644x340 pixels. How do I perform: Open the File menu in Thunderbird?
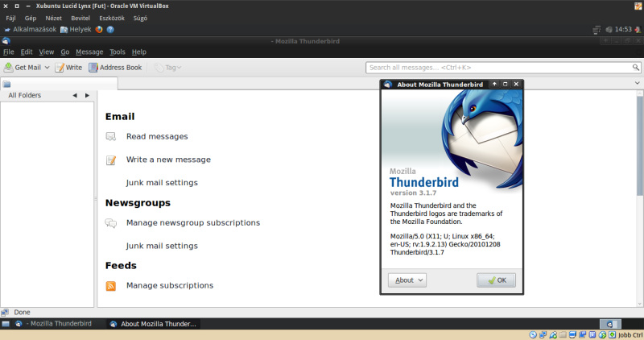point(9,52)
